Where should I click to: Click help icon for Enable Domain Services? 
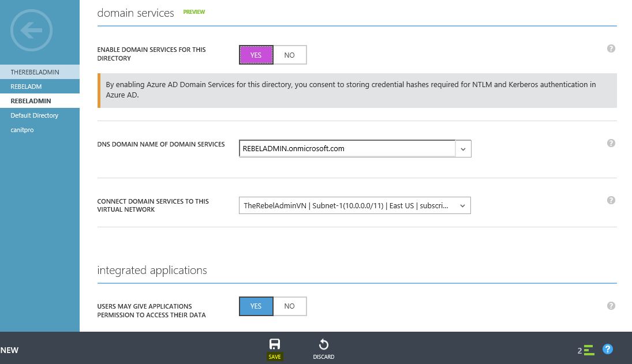(x=611, y=48)
